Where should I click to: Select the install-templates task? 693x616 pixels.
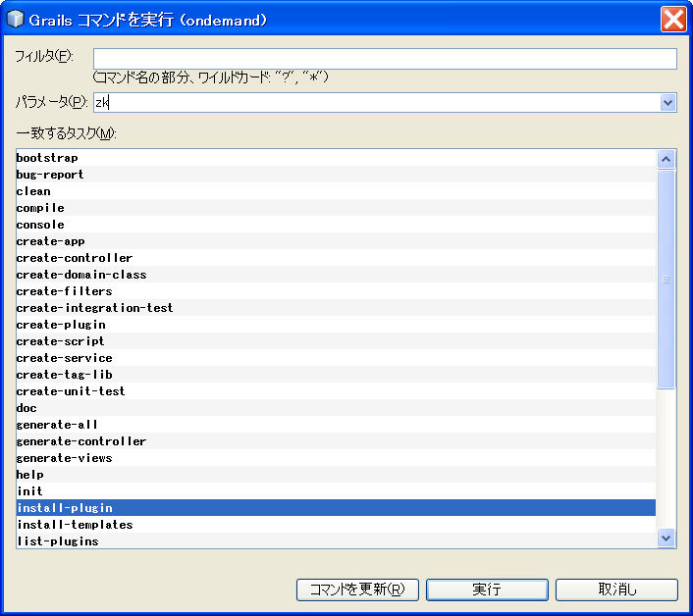336,525
